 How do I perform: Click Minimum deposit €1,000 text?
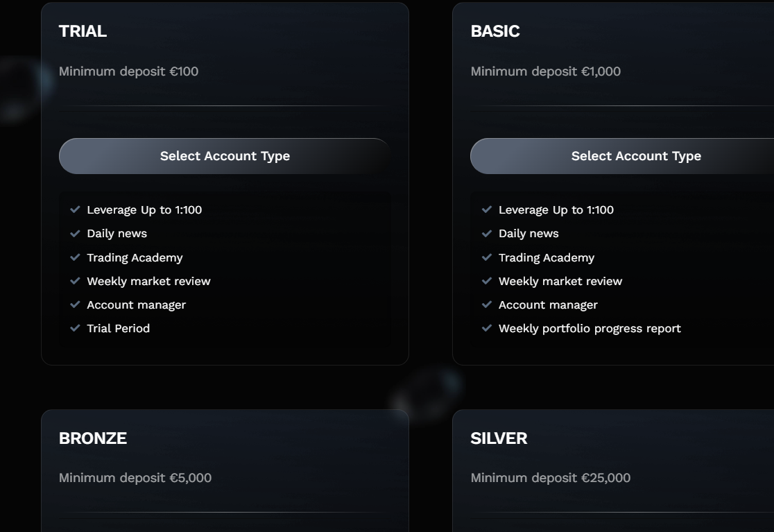[x=545, y=71]
